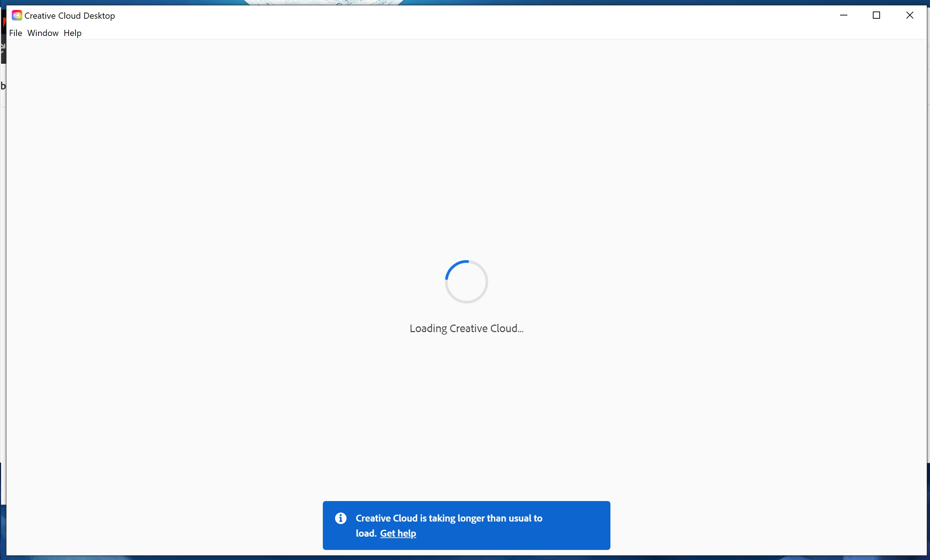The height and width of the screenshot is (560, 930).
Task: Open the File menu
Action: (15, 33)
